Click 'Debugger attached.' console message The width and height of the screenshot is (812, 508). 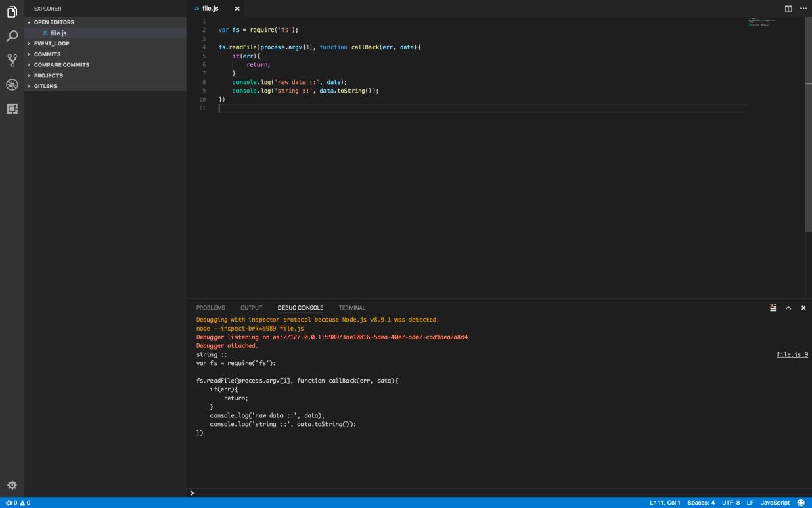tap(227, 345)
